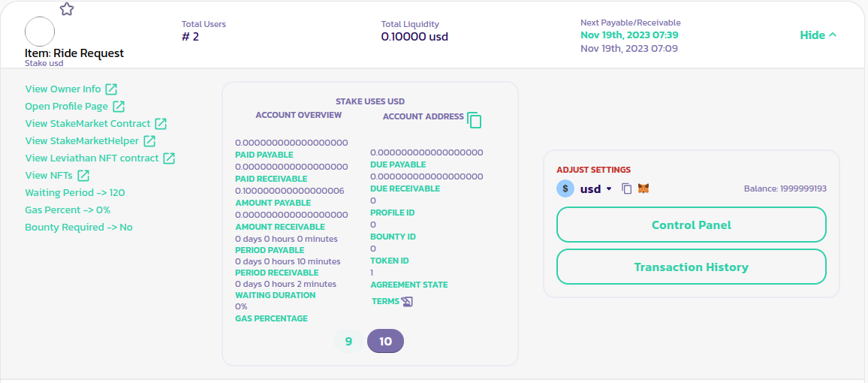Image resolution: width=868 pixels, height=383 pixels.
Task: Open Transaction History
Action: click(x=691, y=267)
